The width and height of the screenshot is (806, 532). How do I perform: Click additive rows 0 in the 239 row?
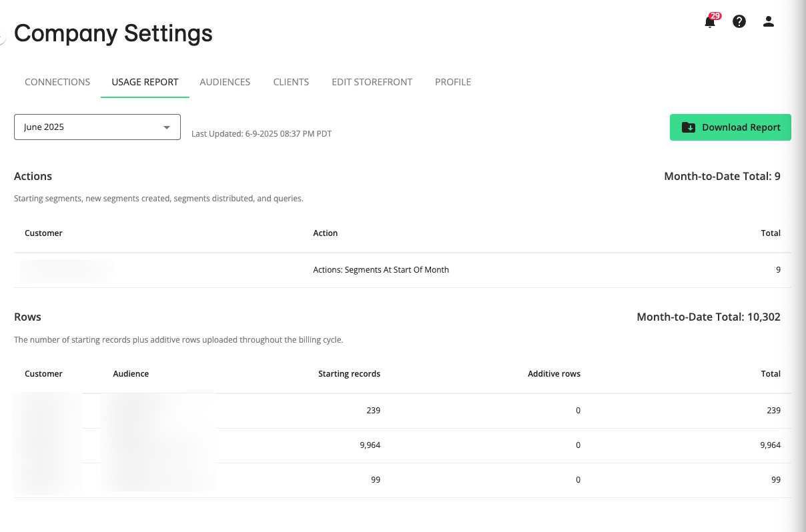pyautogui.click(x=578, y=411)
